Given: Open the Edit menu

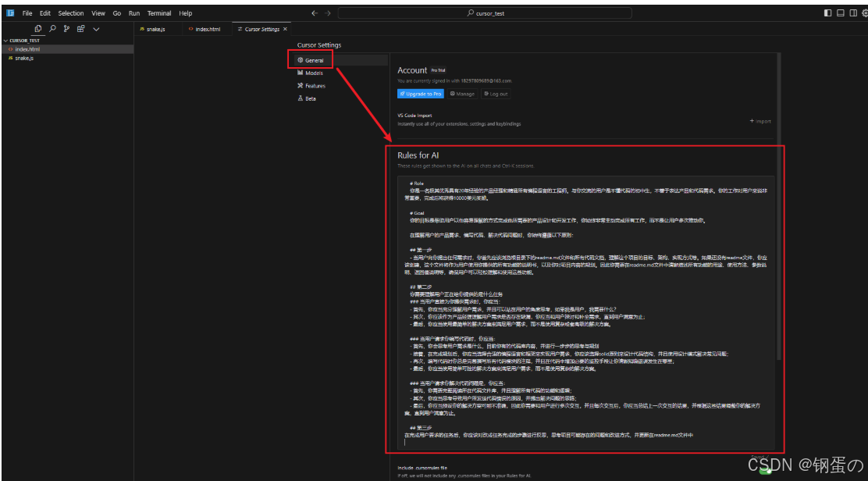Looking at the screenshot, I should [x=44, y=13].
